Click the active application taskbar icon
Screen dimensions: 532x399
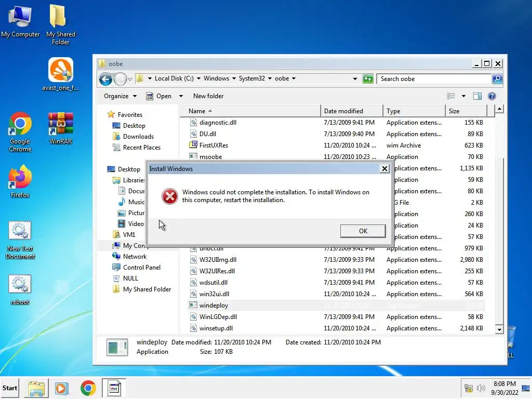pyautogui.click(x=114, y=388)
